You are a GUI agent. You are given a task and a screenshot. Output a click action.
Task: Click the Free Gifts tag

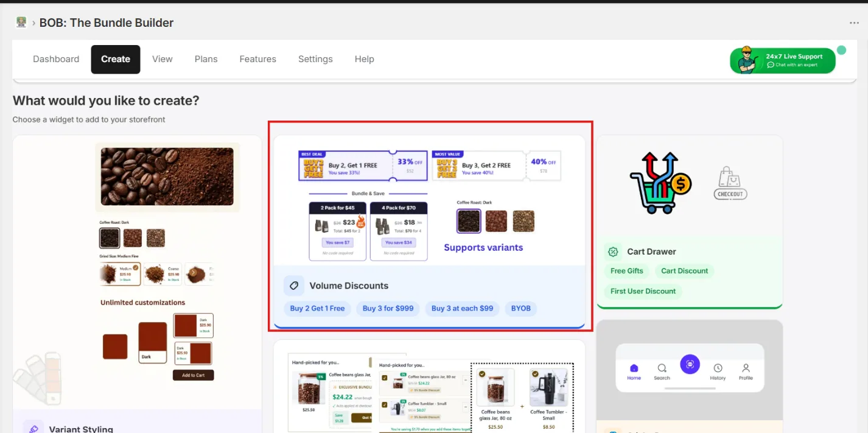[x=627, y=271]
